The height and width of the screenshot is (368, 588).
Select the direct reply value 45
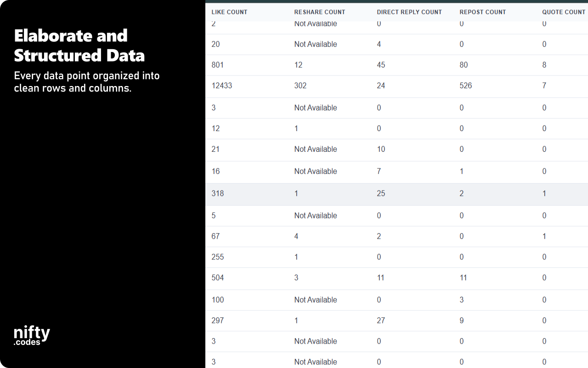pyautogui.click(x=381, y=65)
